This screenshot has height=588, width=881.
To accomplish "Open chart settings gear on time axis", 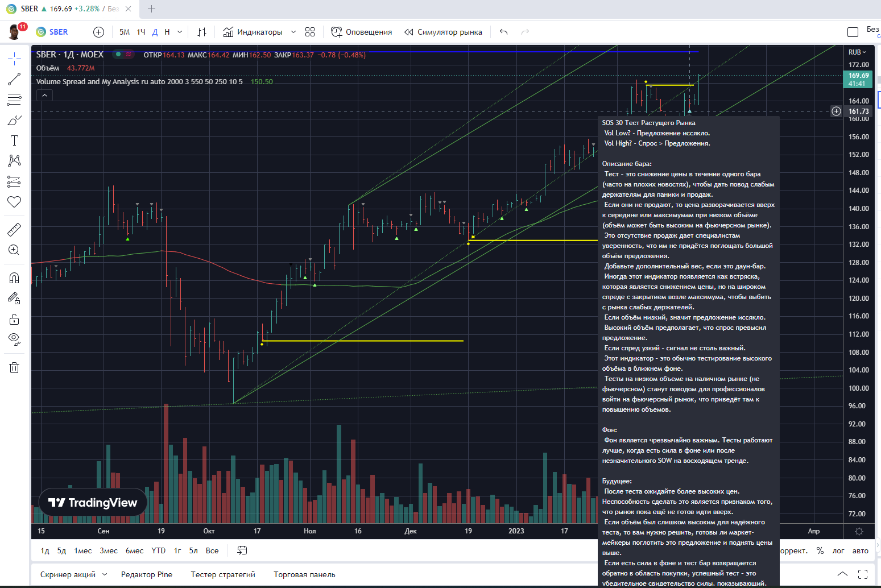I will click(859, 531).
